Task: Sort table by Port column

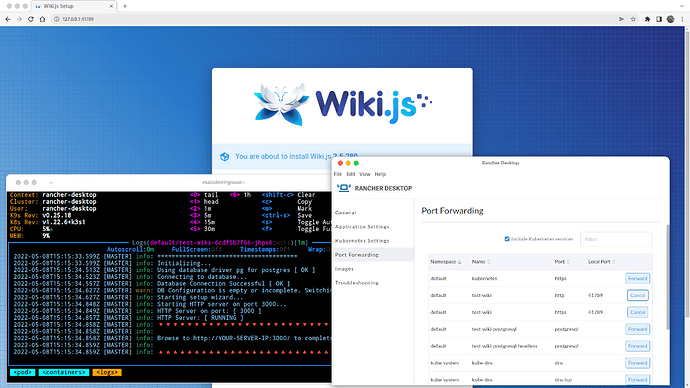Action: tap(562, 262)
